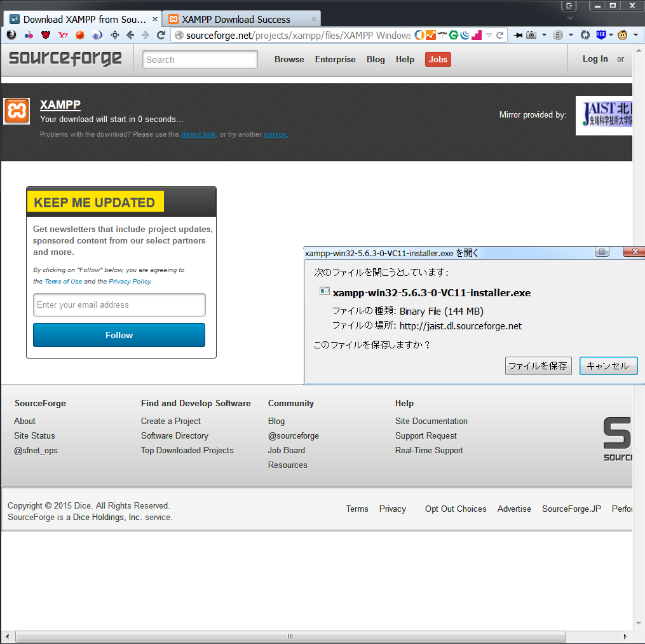
Task: Click the XAMPP orange project logo
Action: [x=17, y=111]
